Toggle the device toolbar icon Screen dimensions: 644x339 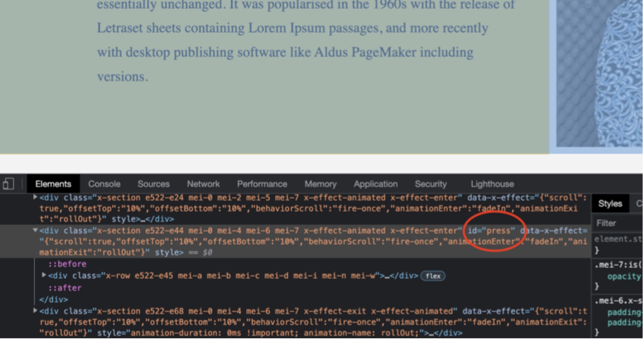pos(8,184)
